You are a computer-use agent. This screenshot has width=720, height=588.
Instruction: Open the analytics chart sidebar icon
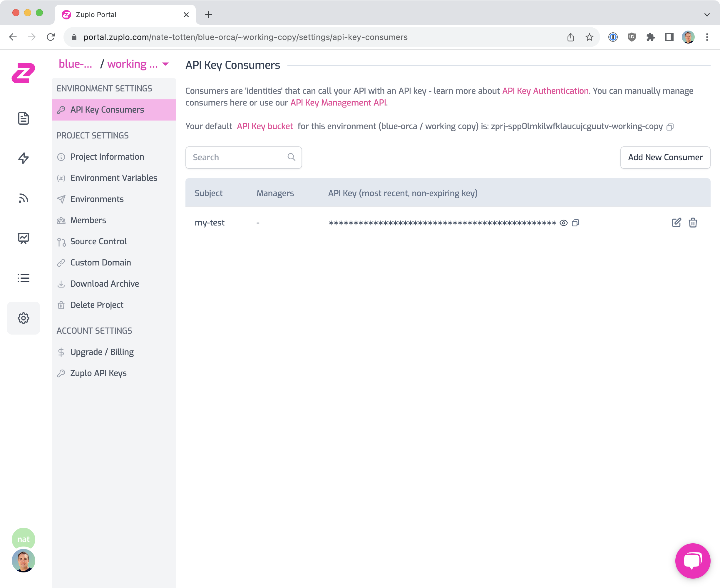point(23,238)
